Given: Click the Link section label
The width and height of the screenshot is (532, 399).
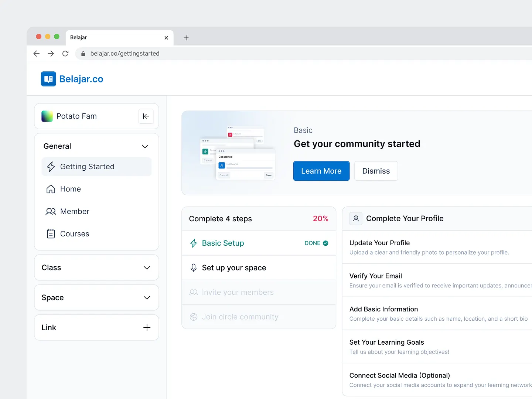Looking at the screenshot, I should pyautogui.click(x=49, y=327).
